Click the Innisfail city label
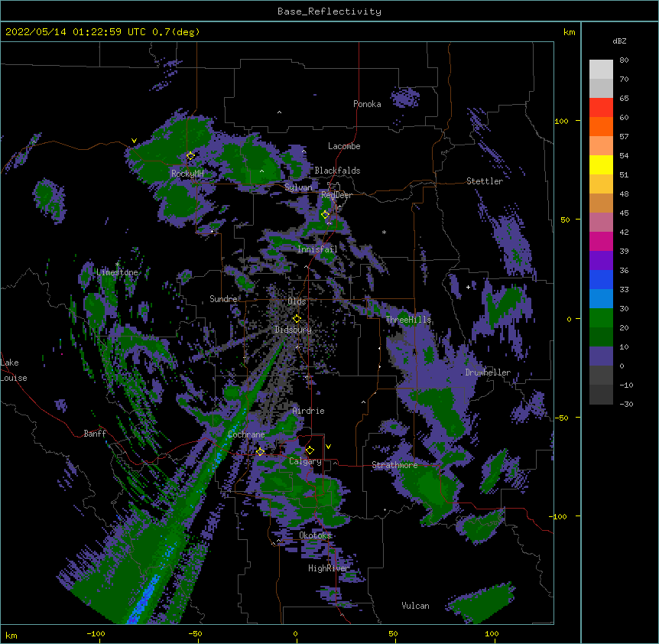Viewport: 659px width, 644px height. (317, 249)
